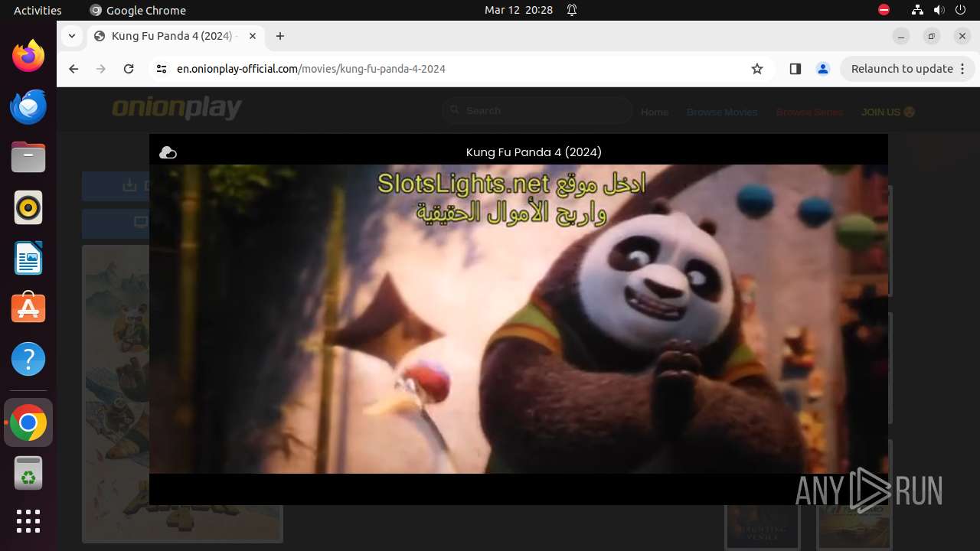
Task: Open the Home navigation link
Action: coord(655,112)
